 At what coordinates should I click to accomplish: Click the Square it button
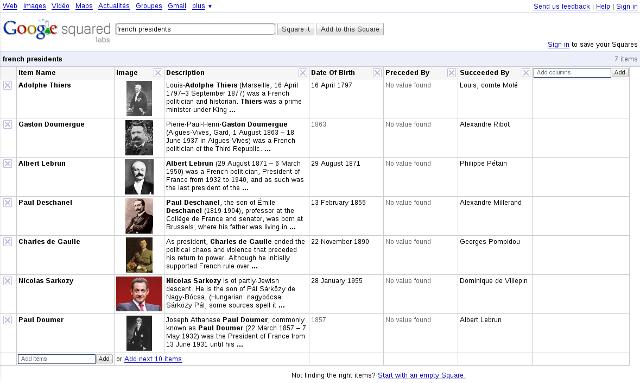tap(296, 29)
